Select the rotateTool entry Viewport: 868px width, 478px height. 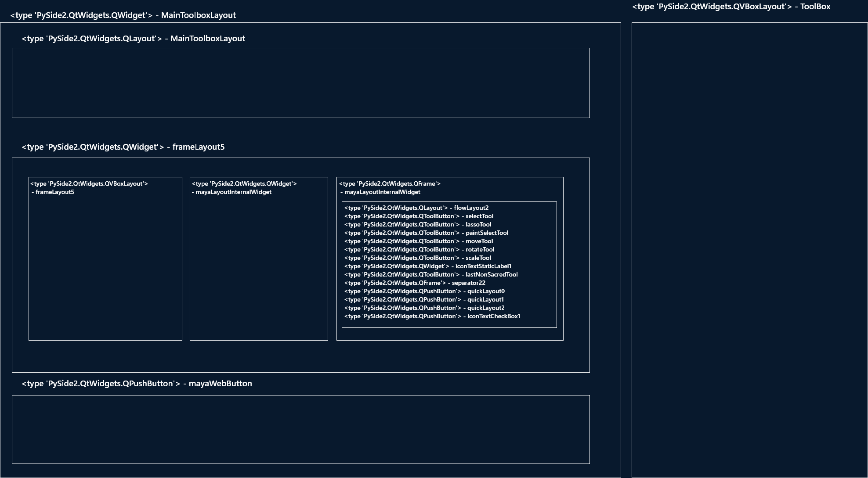pyautogui.click(x=419, y=250)
